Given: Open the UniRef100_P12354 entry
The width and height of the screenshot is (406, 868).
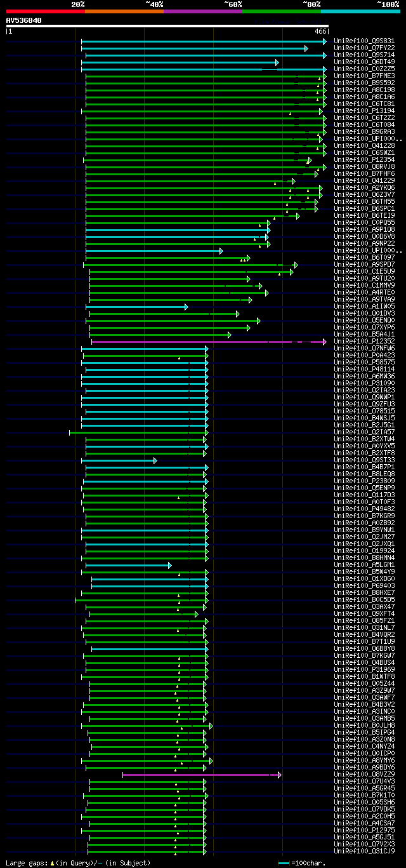Looking at the screenshot, I should coord(364,159).
